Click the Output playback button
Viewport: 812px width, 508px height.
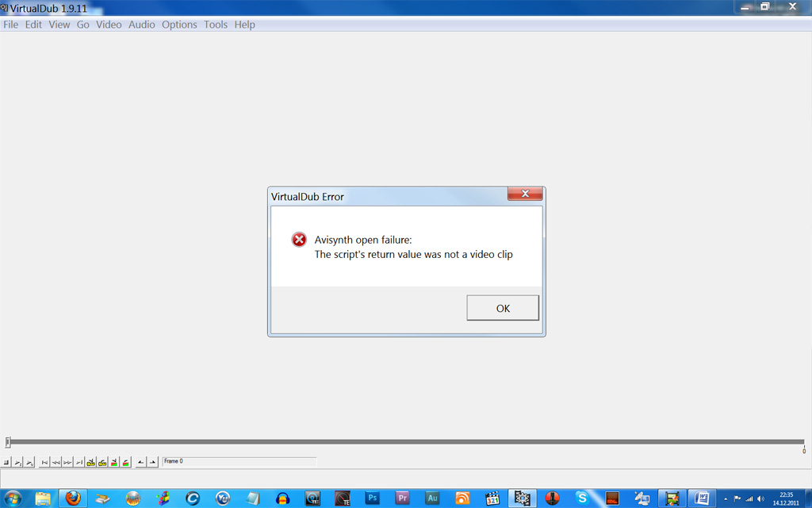pos(29,462)
